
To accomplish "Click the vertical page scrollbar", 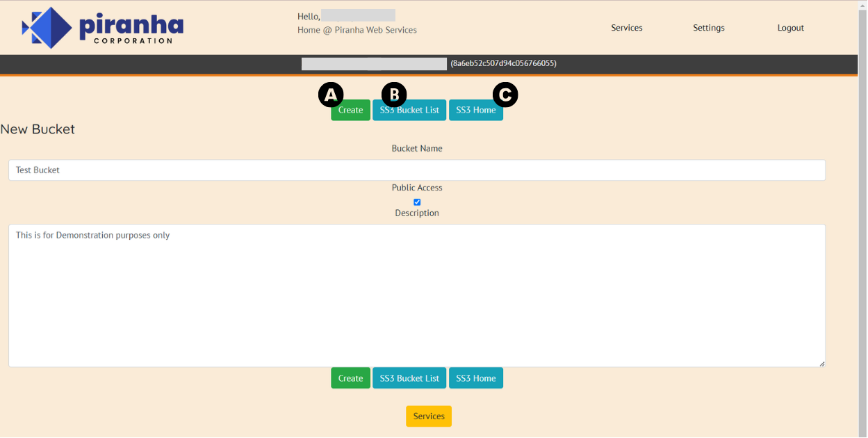I will coord(862,209).
